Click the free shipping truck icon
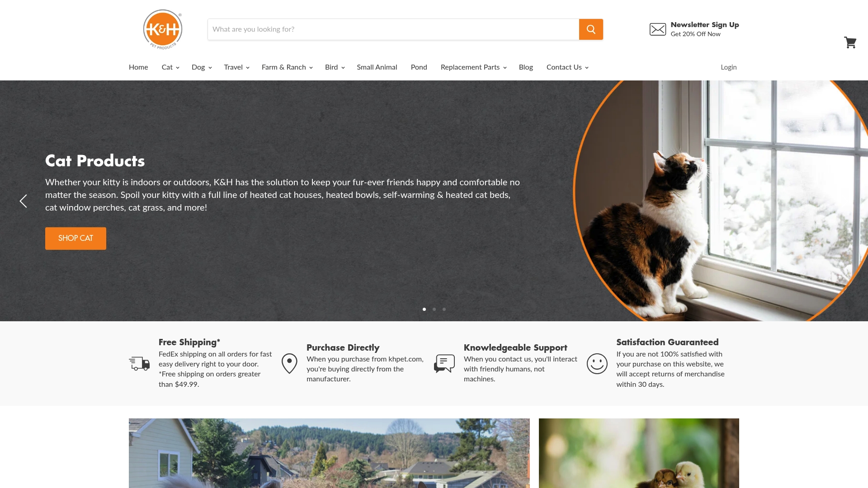 (x=139, y=363)
